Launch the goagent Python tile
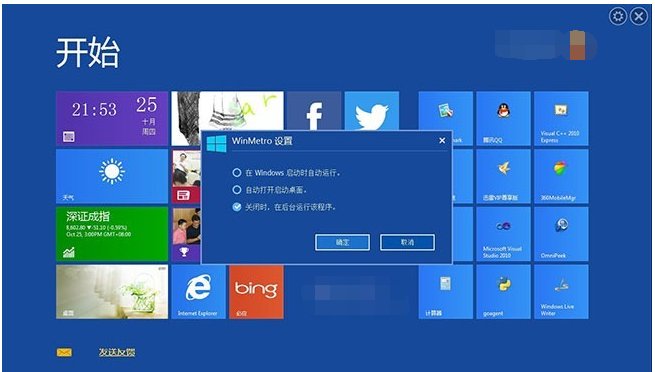Viewport: 655px width, 372px height. point(503,291)
